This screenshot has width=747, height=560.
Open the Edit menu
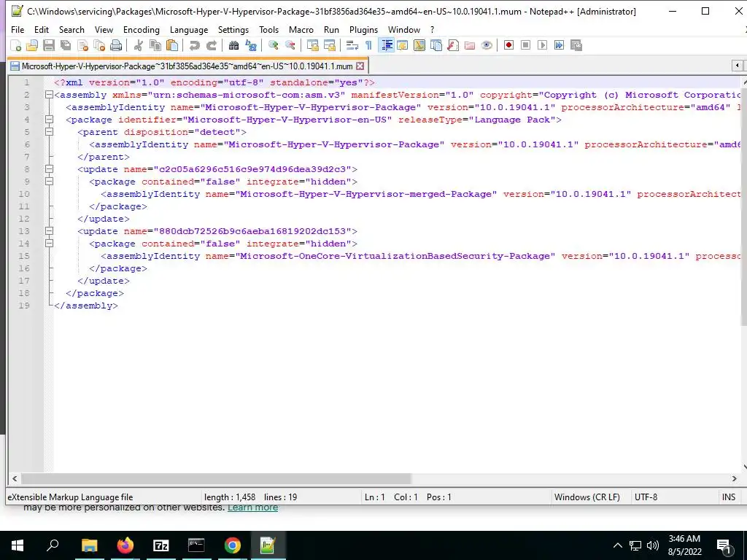42,29
